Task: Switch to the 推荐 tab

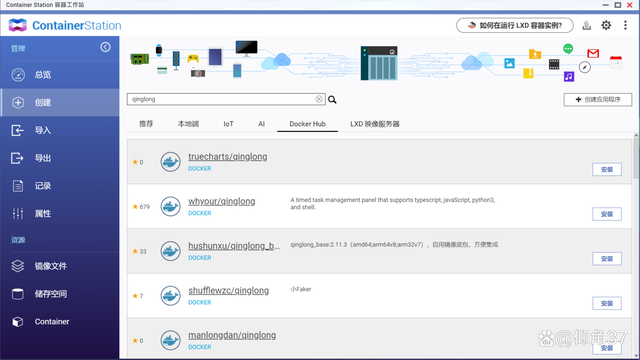Action: (x=146, y=124)
